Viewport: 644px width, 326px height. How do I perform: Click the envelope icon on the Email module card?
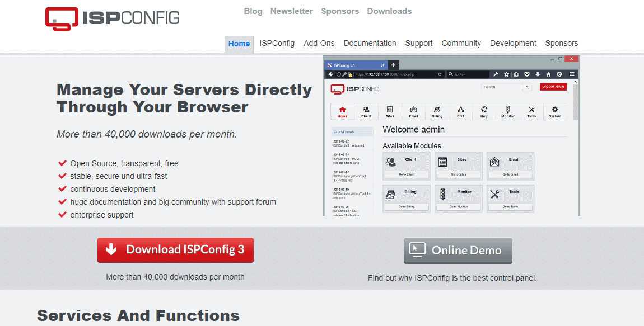tap(494, 162)
